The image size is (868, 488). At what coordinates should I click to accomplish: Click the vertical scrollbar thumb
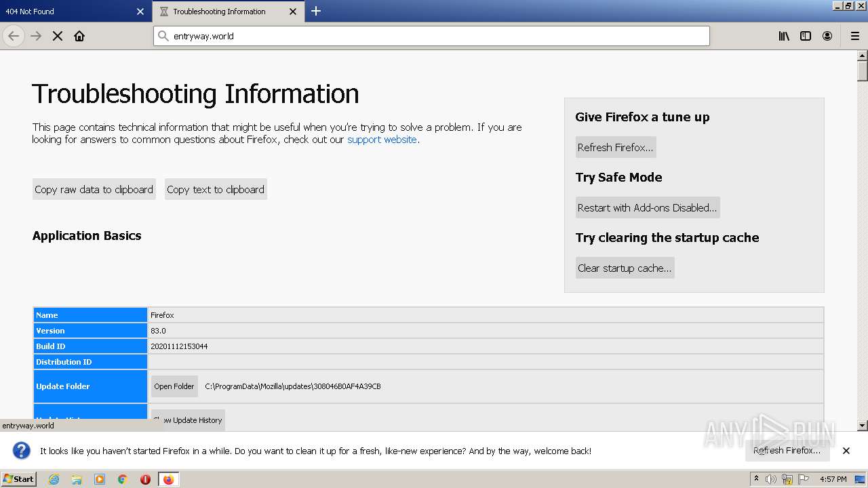pyautogui.click(x=863, y=70)
